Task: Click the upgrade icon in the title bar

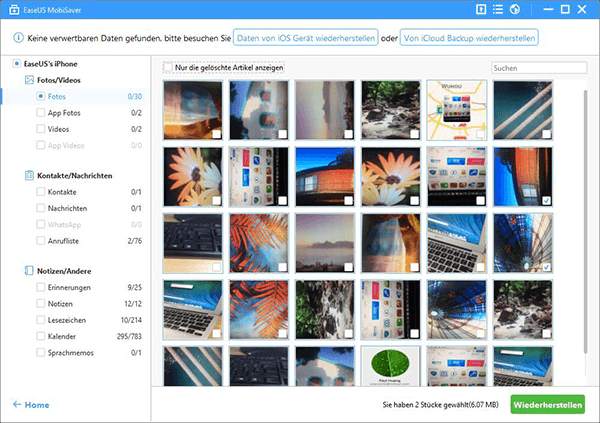Action: click(482, 10)
